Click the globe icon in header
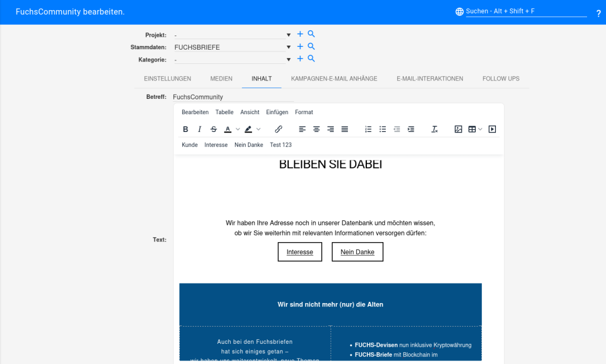Image resolution: width=606 pixels, height=364 pixels. (459, 12)
